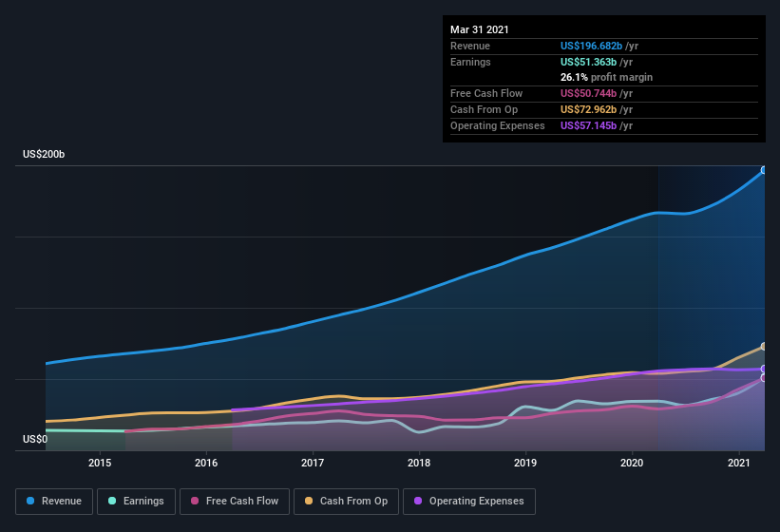
Task: Click the US$200b axis label
Action: click(44, 154)
